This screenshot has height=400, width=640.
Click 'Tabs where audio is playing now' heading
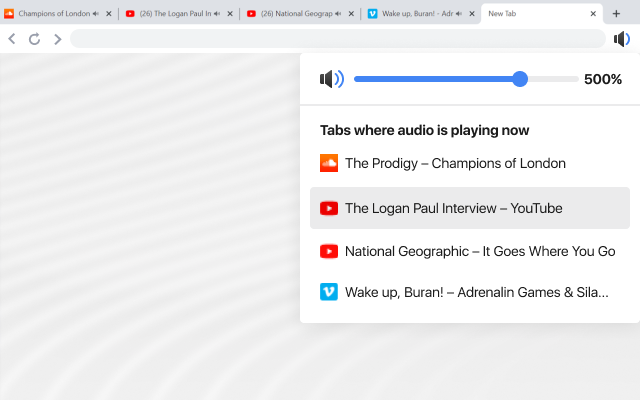pyautogui.click(x=424, y=130)
